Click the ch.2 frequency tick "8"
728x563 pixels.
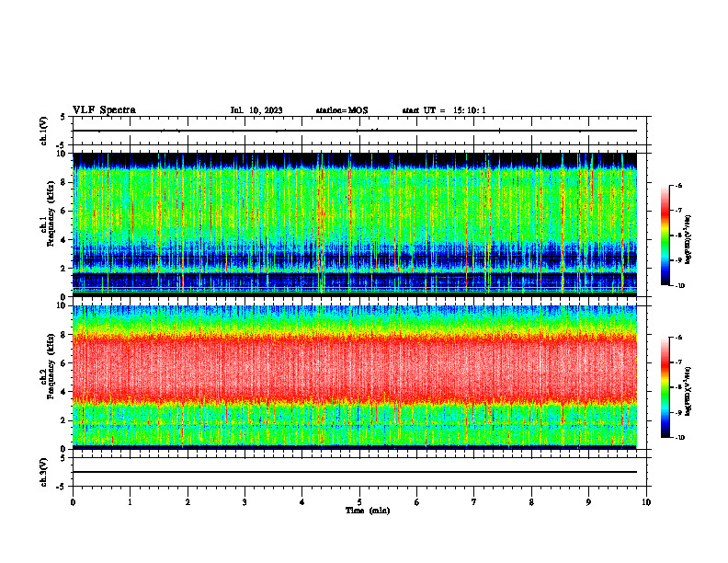[x=63, y=335]
